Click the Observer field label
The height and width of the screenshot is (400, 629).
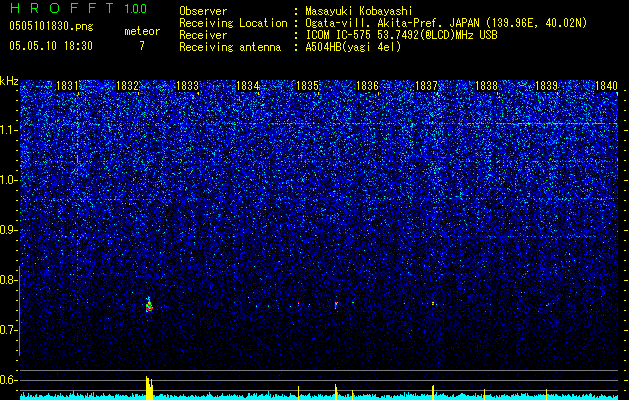[x=203, y=11]
